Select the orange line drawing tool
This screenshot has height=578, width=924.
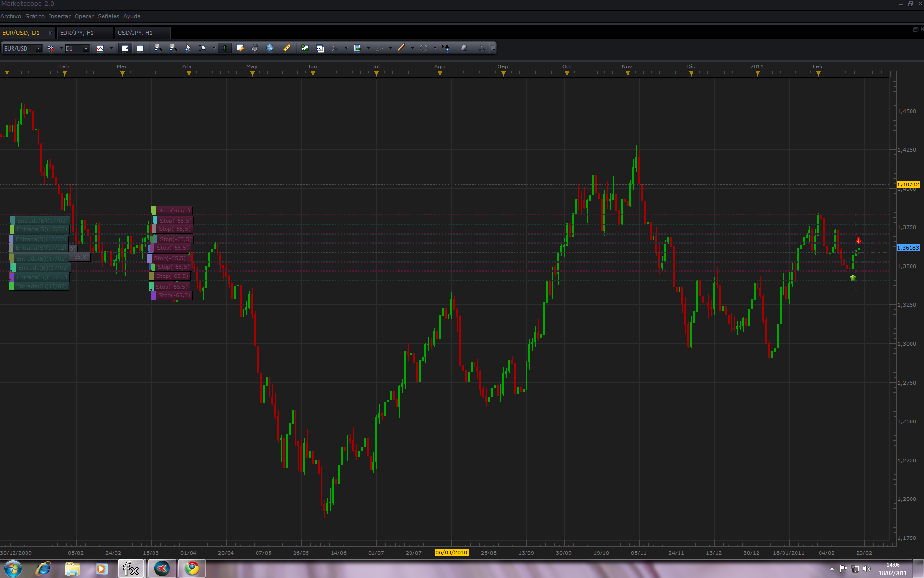tap(401, 48)
